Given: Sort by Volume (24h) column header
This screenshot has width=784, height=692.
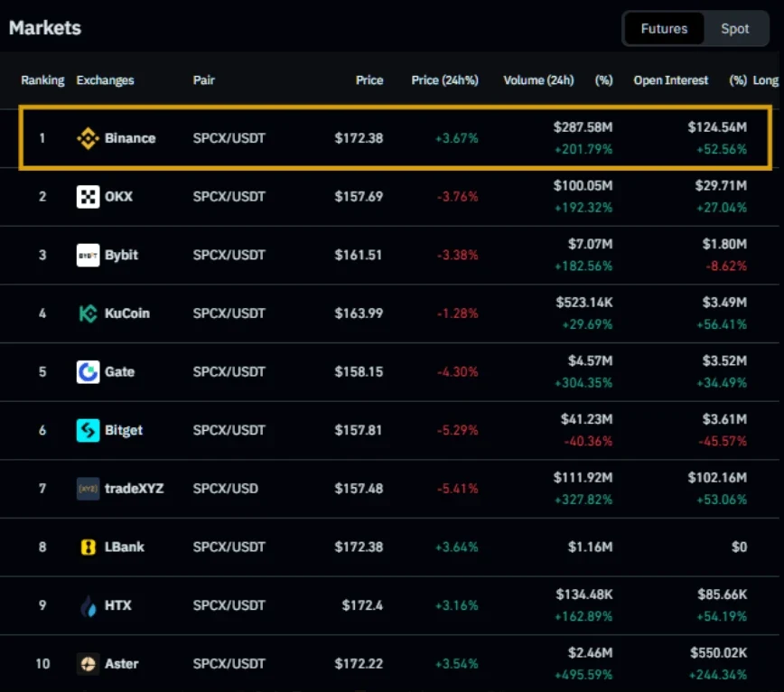Looking at the screenshot, I should tap(538, 80).
